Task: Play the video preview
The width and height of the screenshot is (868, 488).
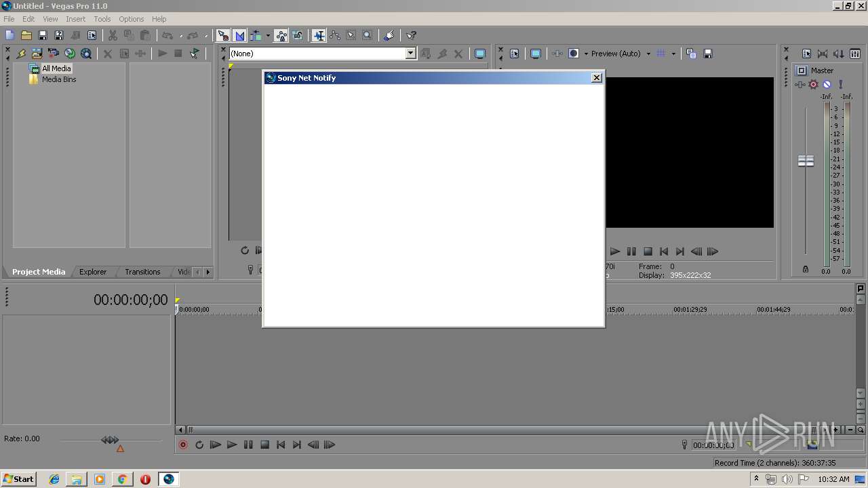Action: [615, 251]
